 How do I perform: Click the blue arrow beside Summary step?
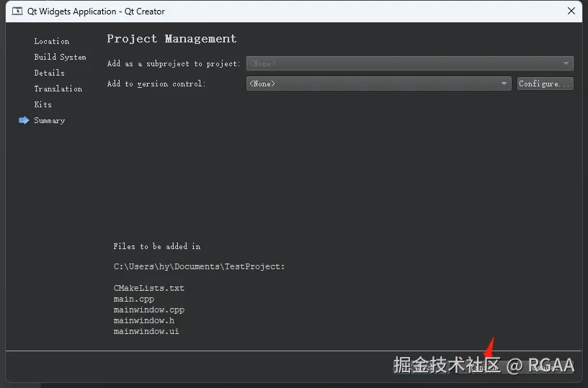click(24, 120)
